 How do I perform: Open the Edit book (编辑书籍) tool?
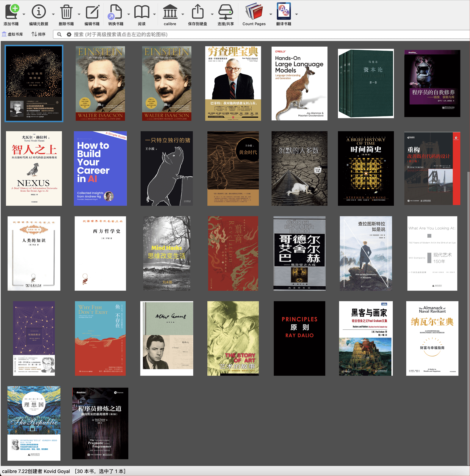point(92,12)
